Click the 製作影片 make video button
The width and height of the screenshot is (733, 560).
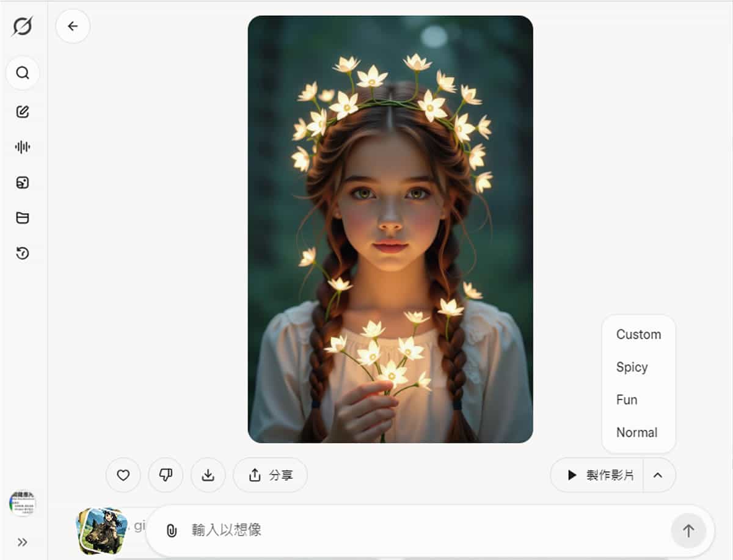597,475
